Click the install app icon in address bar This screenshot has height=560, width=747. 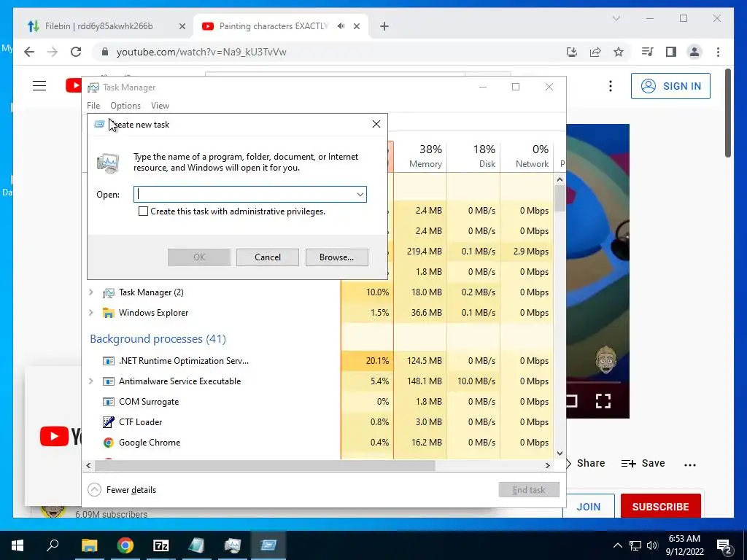(x=572, y=52)
